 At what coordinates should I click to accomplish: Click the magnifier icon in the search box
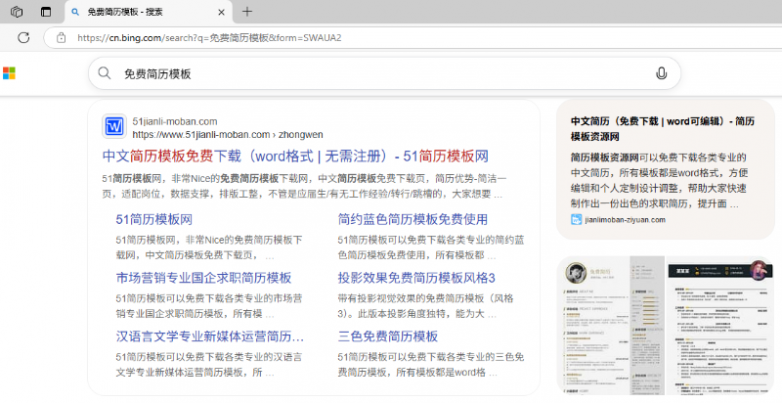click(104, 73)
